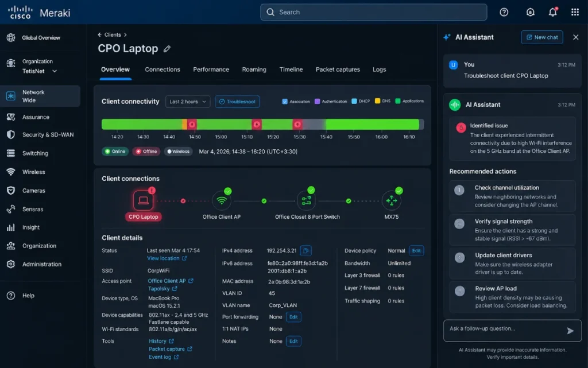Open the Packet captures tab
This screenshot has height=368, width=588.
338,69
